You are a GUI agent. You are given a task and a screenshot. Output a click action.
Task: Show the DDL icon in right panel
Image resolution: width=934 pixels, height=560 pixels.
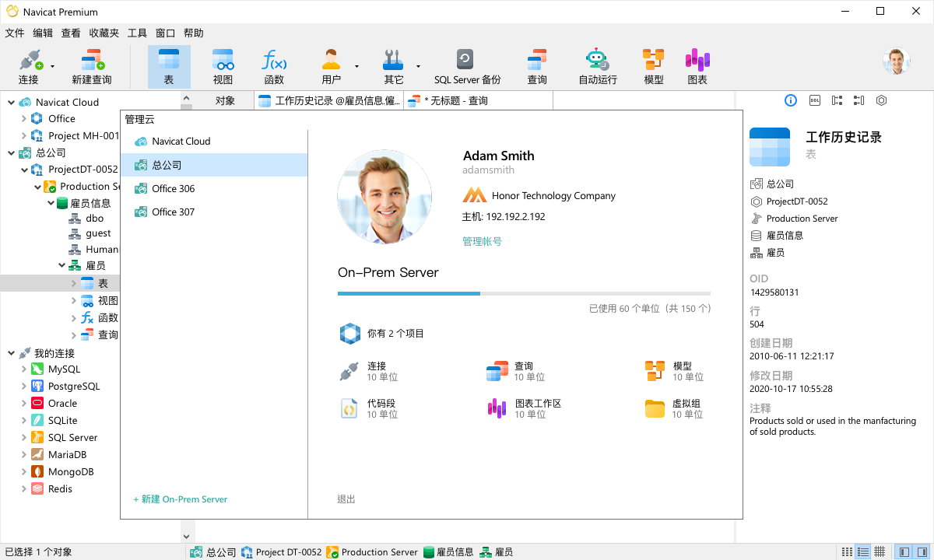[x=814, y=100]
